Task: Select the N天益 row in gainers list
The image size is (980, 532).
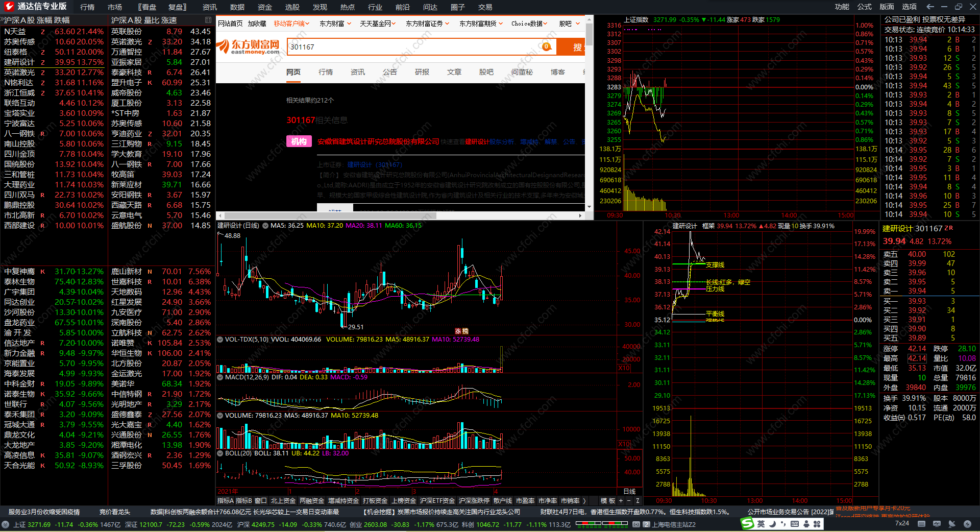Action: coord(54,32)
